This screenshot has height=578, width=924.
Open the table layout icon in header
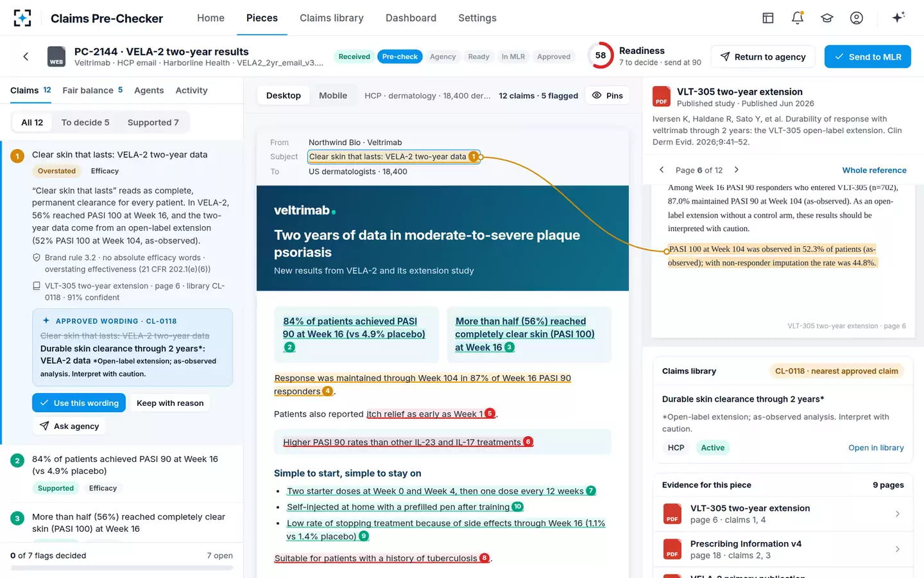click(x=768, y=18)
